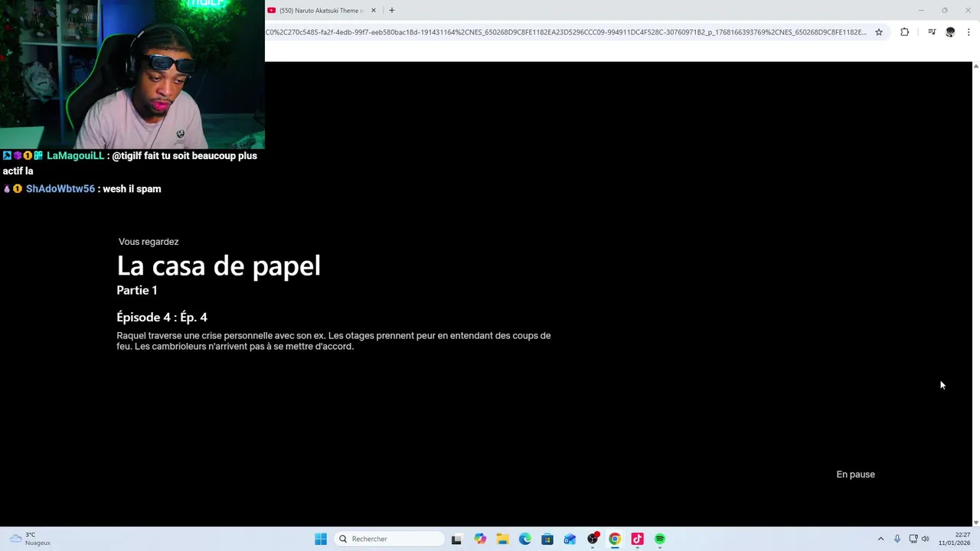
Task: Open network settings tray icon
Action: 913,539
